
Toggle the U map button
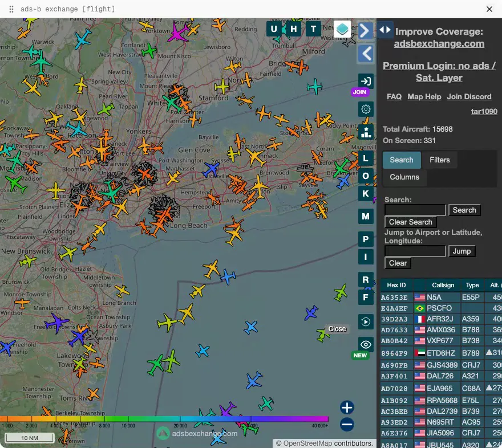tap(274, 29)
